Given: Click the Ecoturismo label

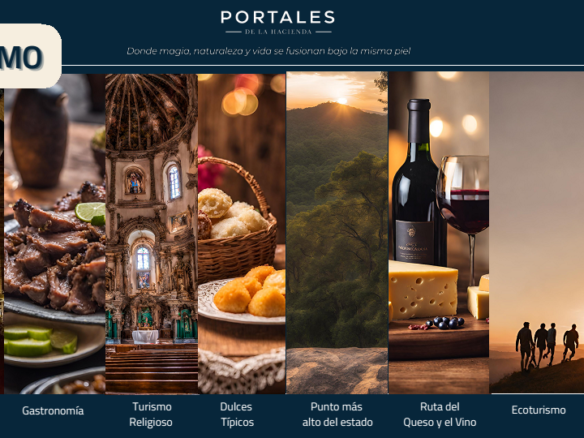Looking at the screenshot, I should click(539, 410).
